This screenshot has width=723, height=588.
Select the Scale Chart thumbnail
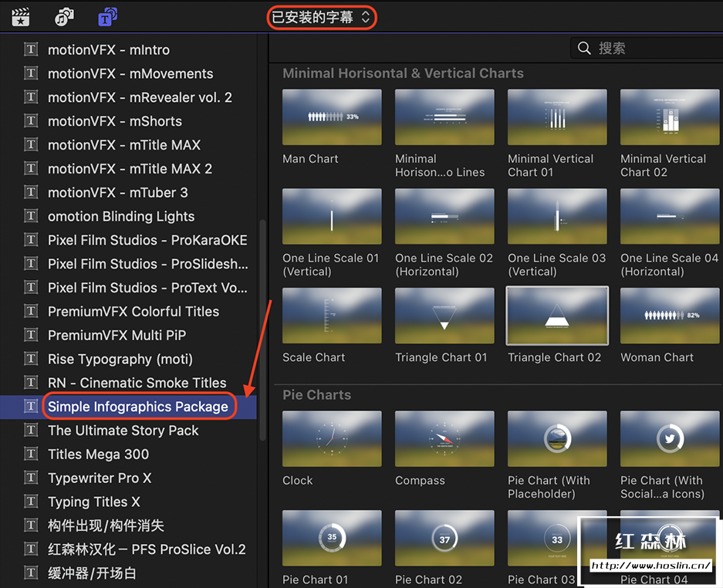pyautogui.click(x=332, y=316)
